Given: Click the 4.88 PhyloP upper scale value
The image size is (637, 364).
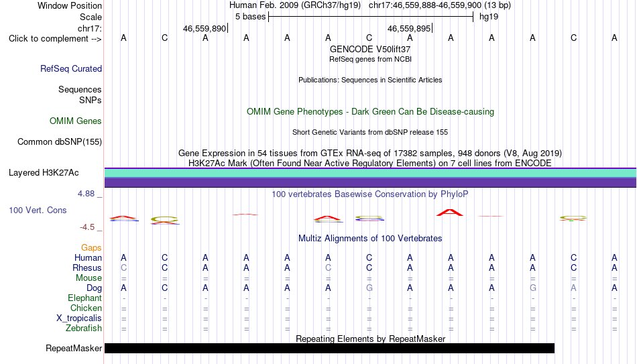Looking at the screenshot, I should point(86,194).
